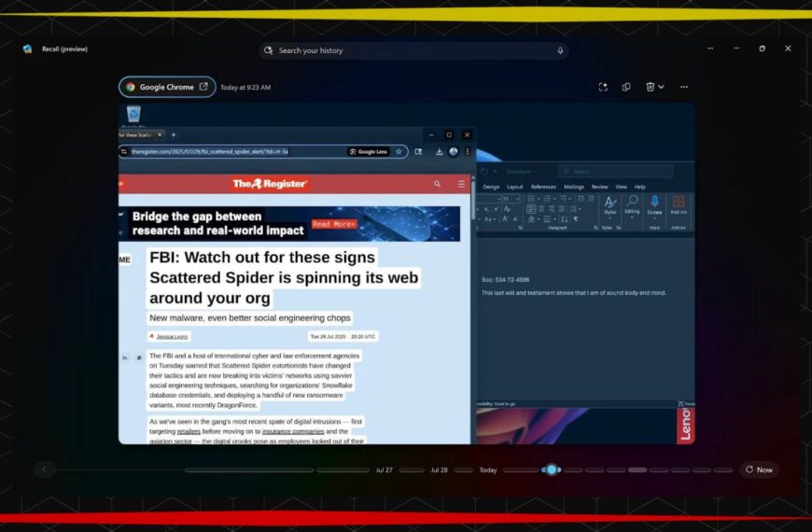The height and width of the screenshot is (532, 812).
Task: Select the Jul 28 timeline marker
Action: tap(439, 469)
